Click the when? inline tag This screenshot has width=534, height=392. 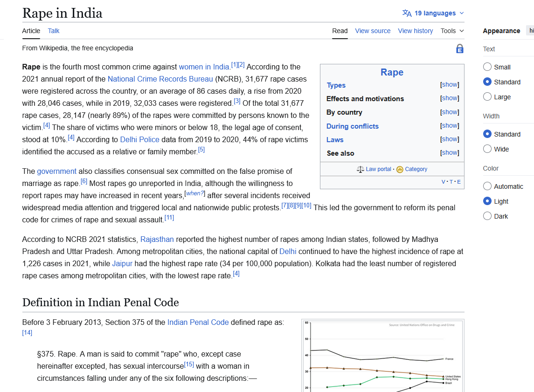(195, 193)
